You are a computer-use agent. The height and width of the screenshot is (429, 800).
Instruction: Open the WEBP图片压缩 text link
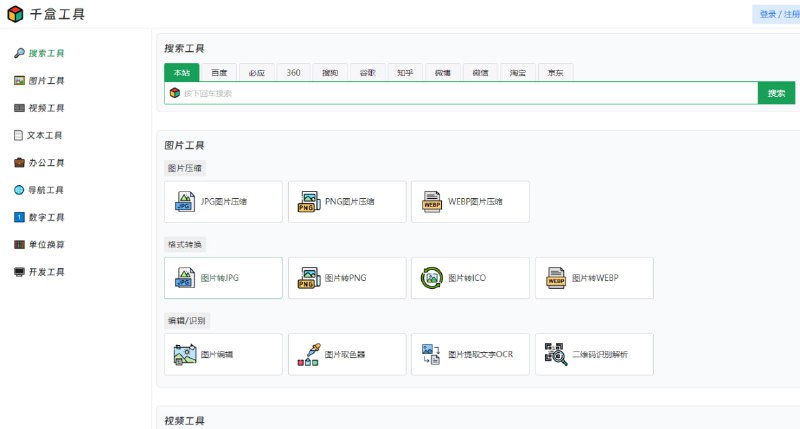tap(476, 201)
